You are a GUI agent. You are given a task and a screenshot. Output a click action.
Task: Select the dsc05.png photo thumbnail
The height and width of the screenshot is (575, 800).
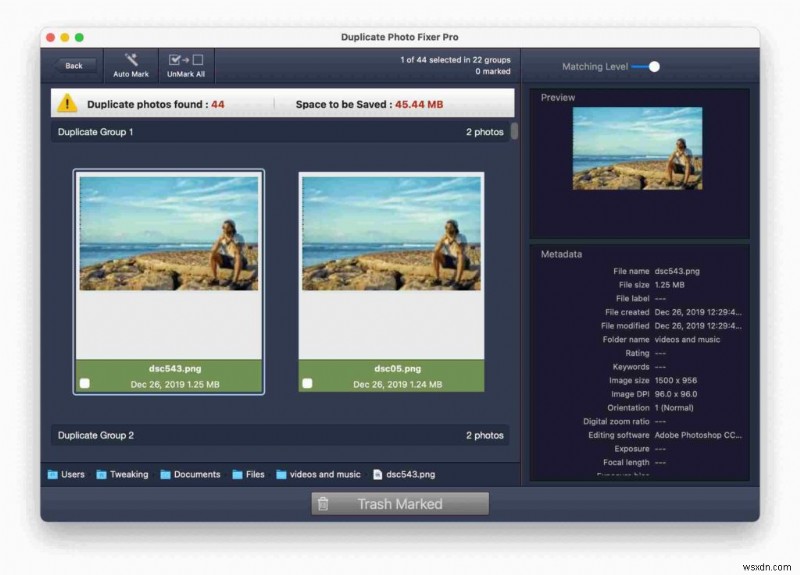click(x=391, y=234)
